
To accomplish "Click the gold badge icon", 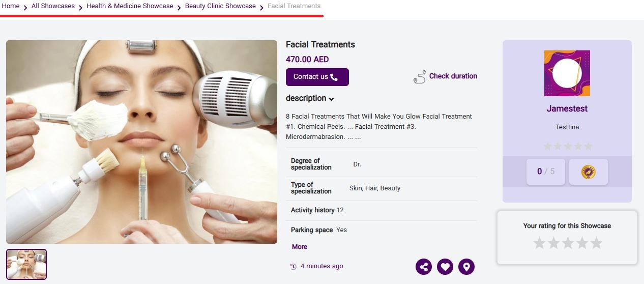I will tap(589, 172).
